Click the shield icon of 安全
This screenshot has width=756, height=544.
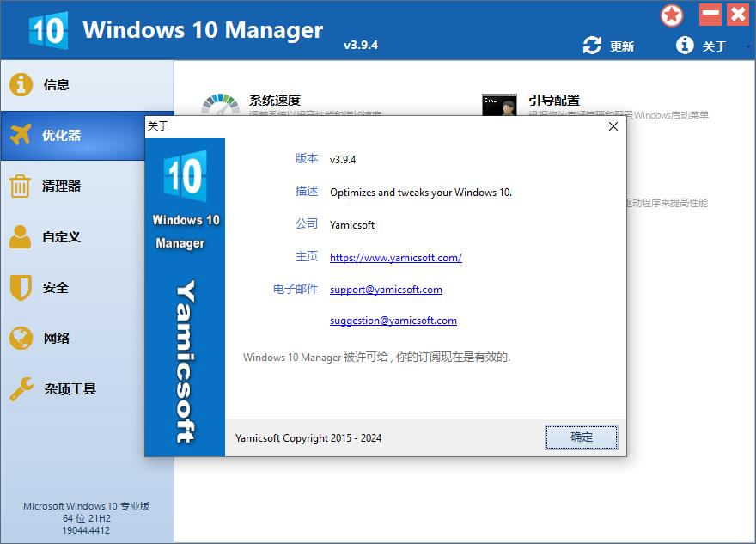point(21,288)
